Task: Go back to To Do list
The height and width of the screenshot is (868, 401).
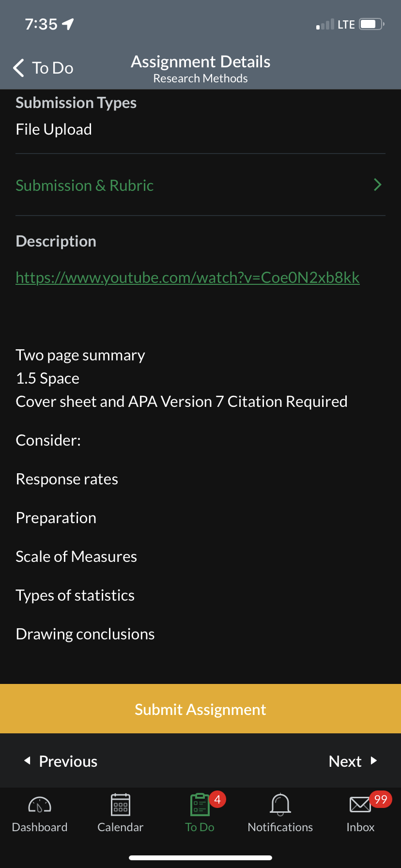Action: (x=52, y=68)
